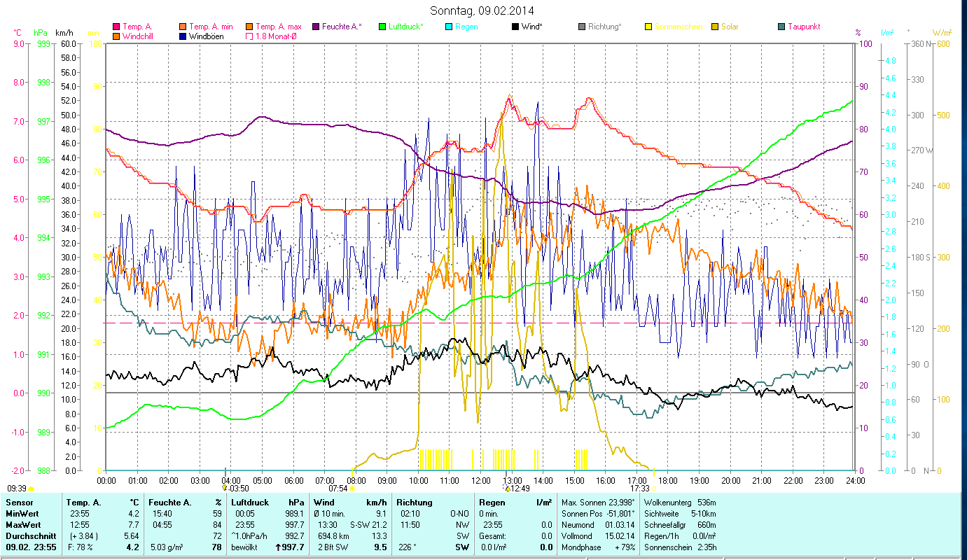Click the purple Feuchte A. legend swatch

315,27
